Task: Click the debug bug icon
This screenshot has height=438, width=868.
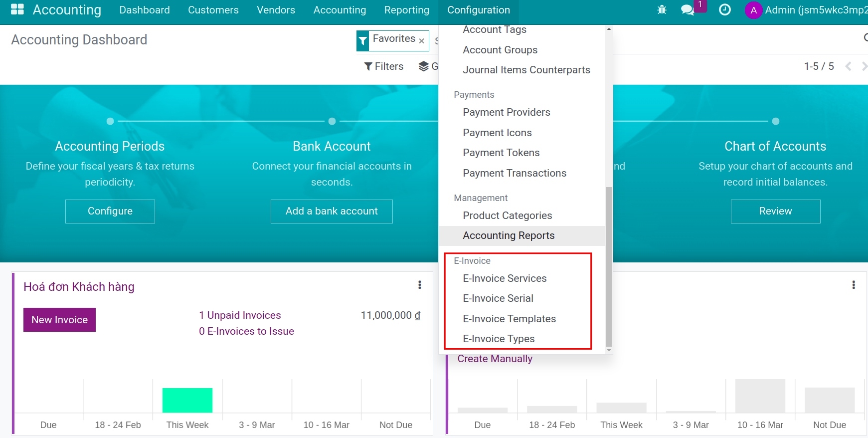Action: coord(662,10)
